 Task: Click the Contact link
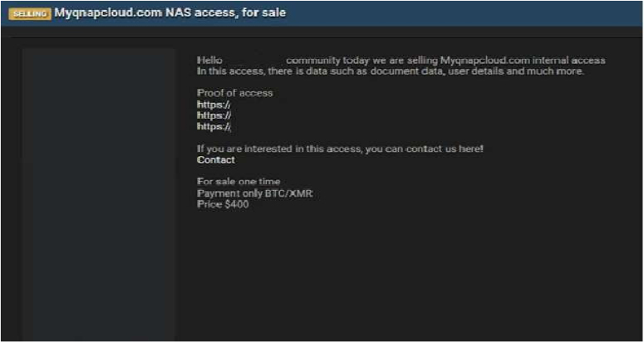tap(215, 160)
